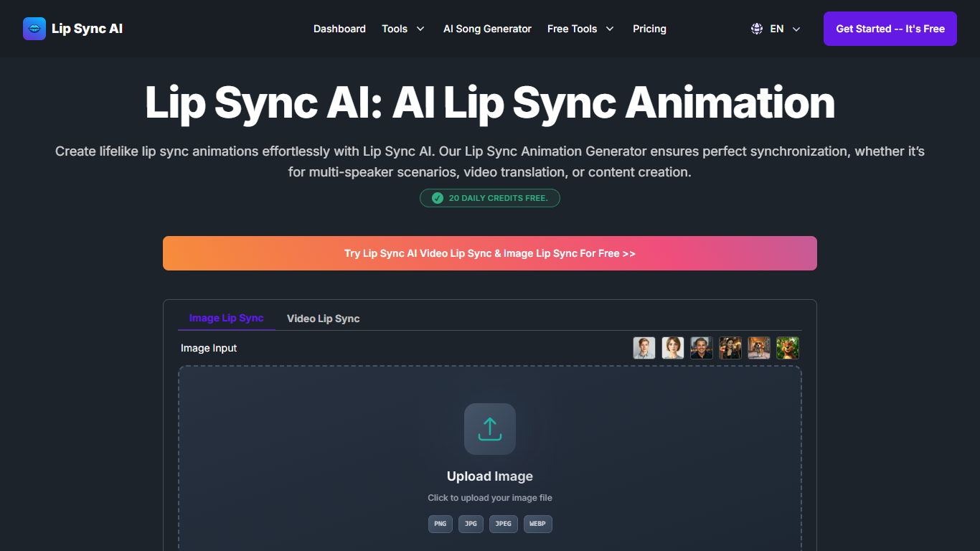Pick the woman in black jacket sample
The height and width of the screenshot is (551, 980).
[730, 348]
